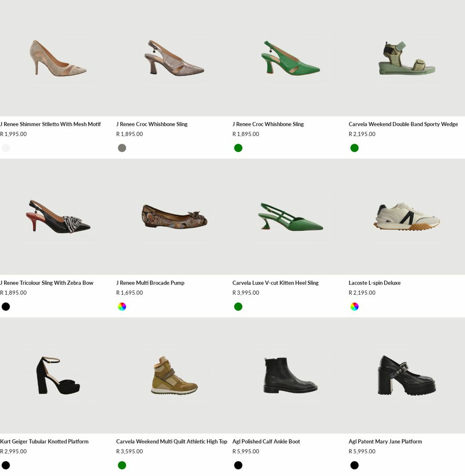This screenshot has width=465, height=476.
Task: Select the grey swatch under Croc Whishbone Sling
Action: pyautogui.click(x=122, y=148)
